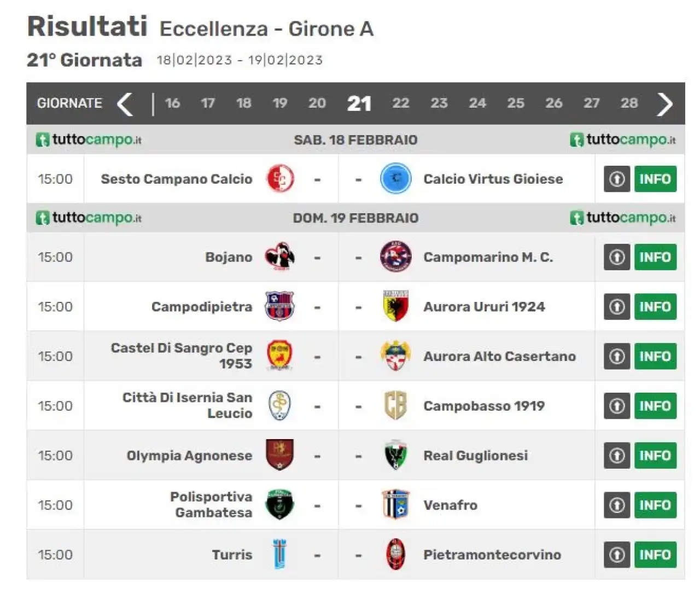Viewport: 700px width, 589px height.
Task: Click the Venafro team badge
Action: click(395, 505)
